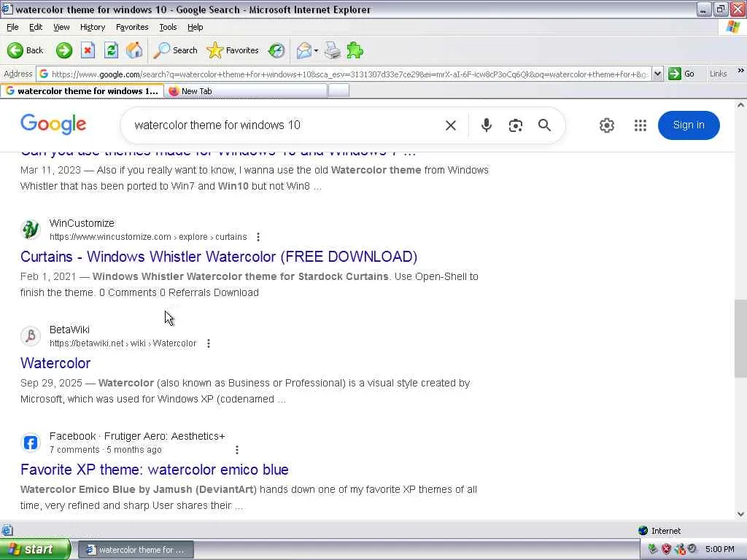This screenshot has height=560, width=747.
Task: Click the Sign in button
Action: point(689,125)
